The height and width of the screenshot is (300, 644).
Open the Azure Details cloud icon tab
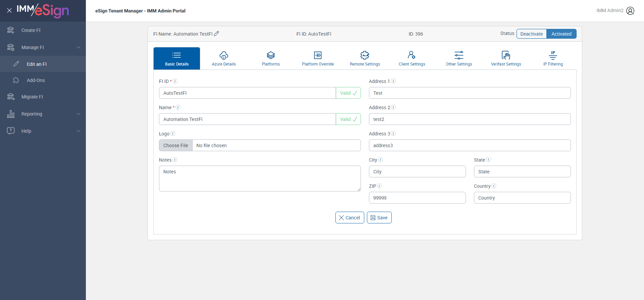tap(224, 55)
